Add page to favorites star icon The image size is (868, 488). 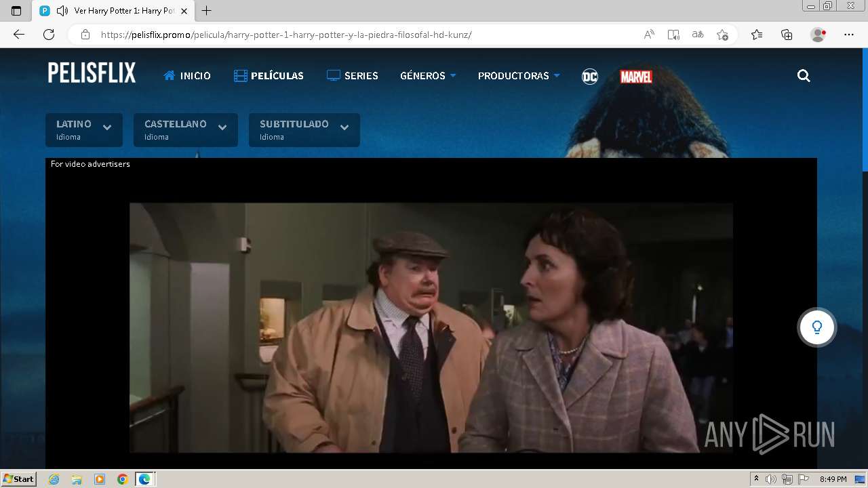(x=722, y=35)
